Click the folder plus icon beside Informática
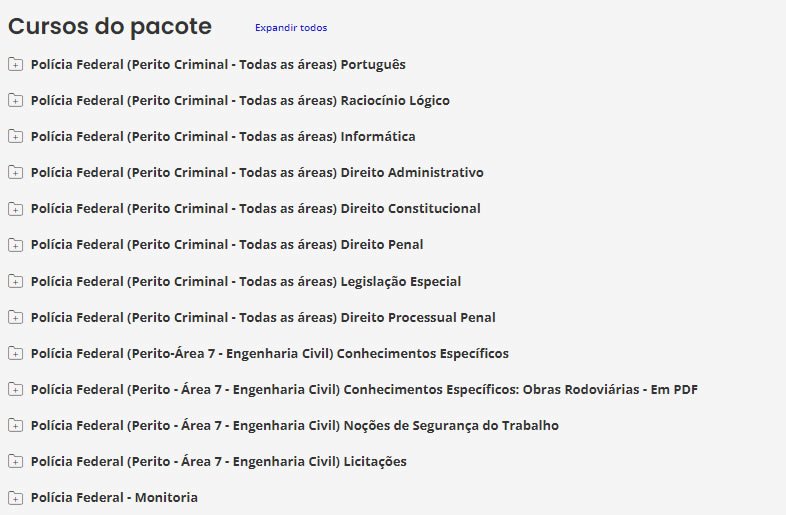786x515 pixels. [x=15, y=137]
